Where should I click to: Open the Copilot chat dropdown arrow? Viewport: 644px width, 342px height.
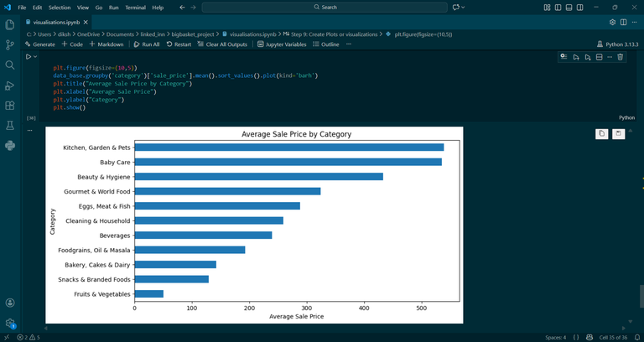point(463,8)
